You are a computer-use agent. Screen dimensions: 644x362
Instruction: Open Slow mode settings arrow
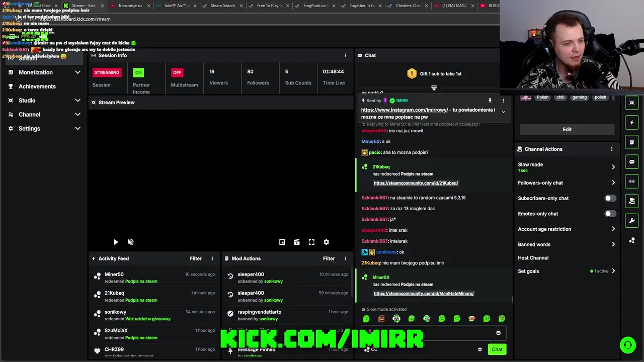(613, 167)
